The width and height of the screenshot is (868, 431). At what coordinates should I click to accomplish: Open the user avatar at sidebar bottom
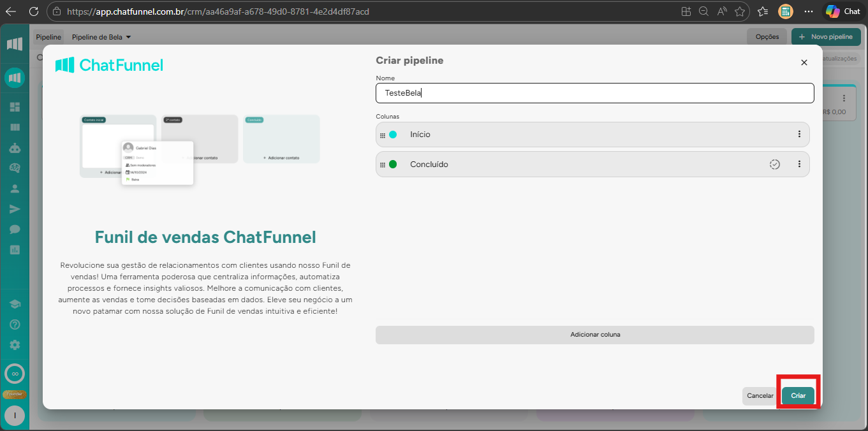point(15,416)
